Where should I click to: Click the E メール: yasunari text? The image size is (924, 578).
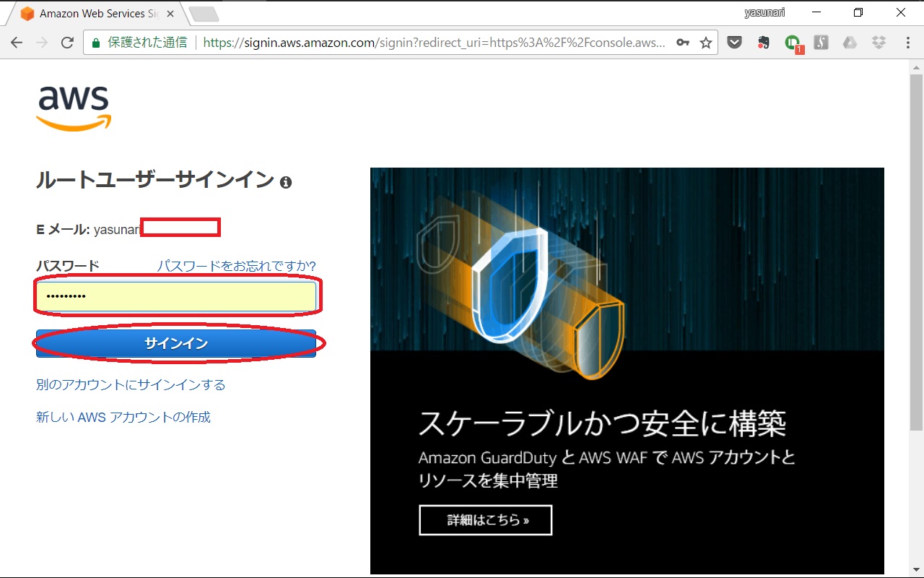point(88,229)
